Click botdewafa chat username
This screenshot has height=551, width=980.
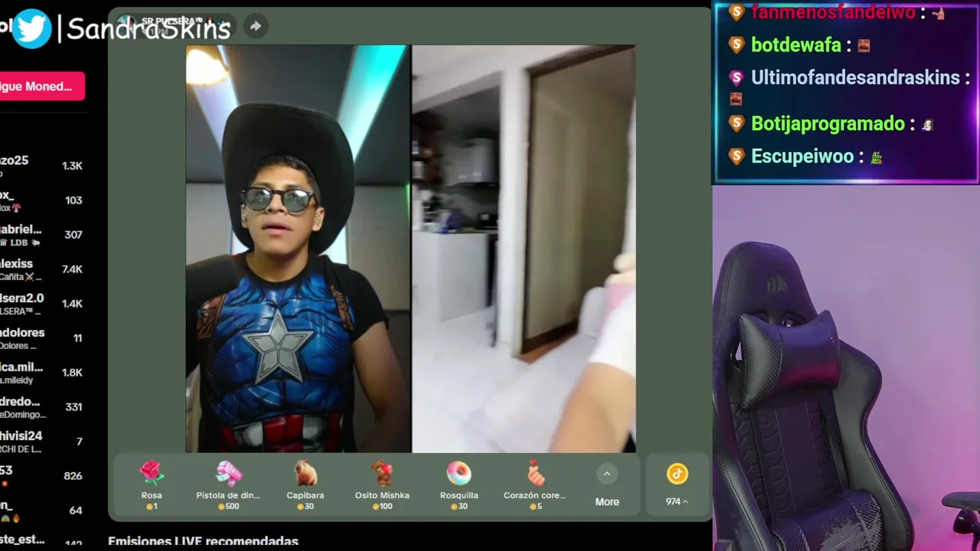(796, 45)
